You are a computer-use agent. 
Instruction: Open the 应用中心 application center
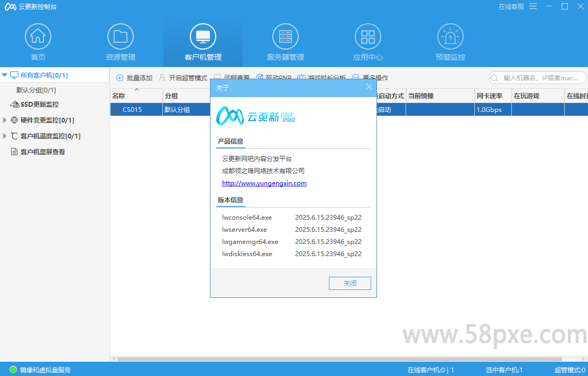click(x=368, y=42)
